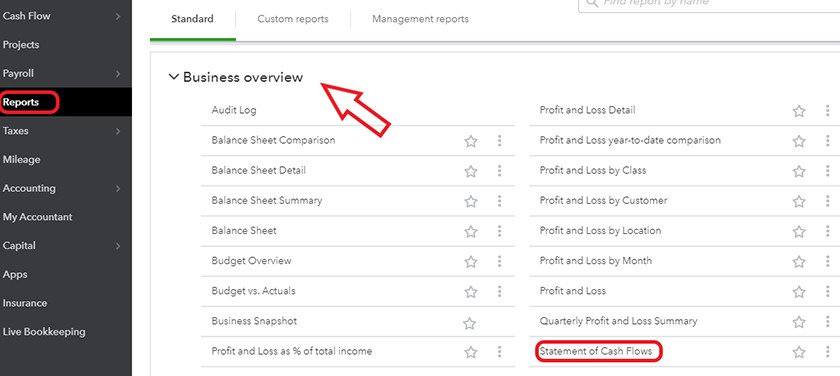840x376 pixels.
Task: Star the Statement of Cash Flows report
Action: 799,352
